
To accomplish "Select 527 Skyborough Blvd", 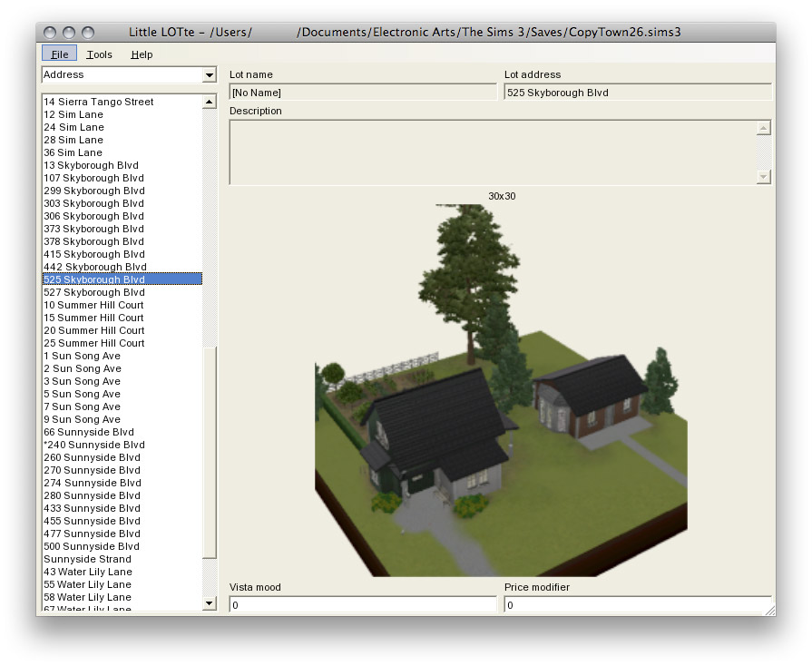I will 122,292.
